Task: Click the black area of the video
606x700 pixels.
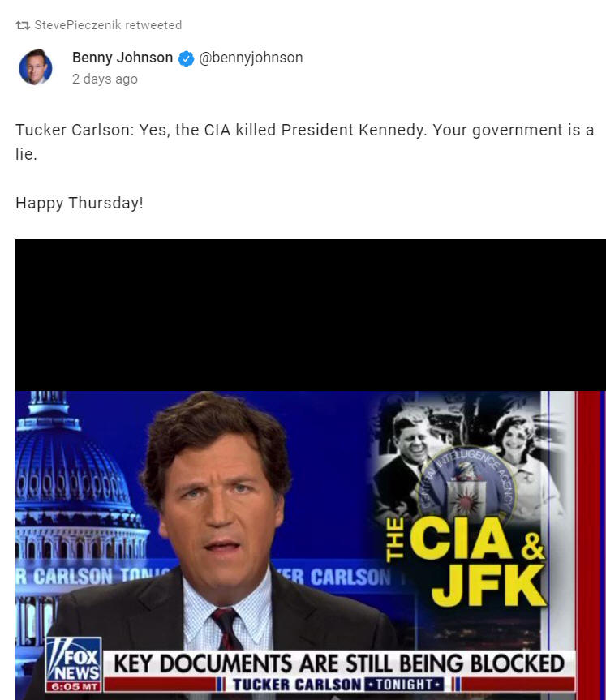Action: (x=311, y=316)
